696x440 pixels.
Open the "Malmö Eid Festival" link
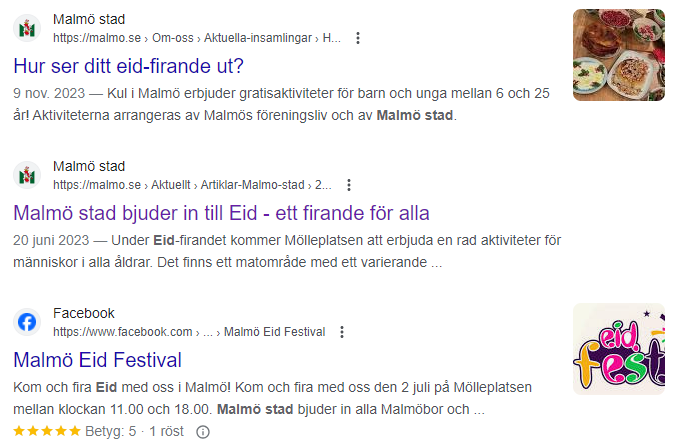pyautogui.click(x=97, y=360)
